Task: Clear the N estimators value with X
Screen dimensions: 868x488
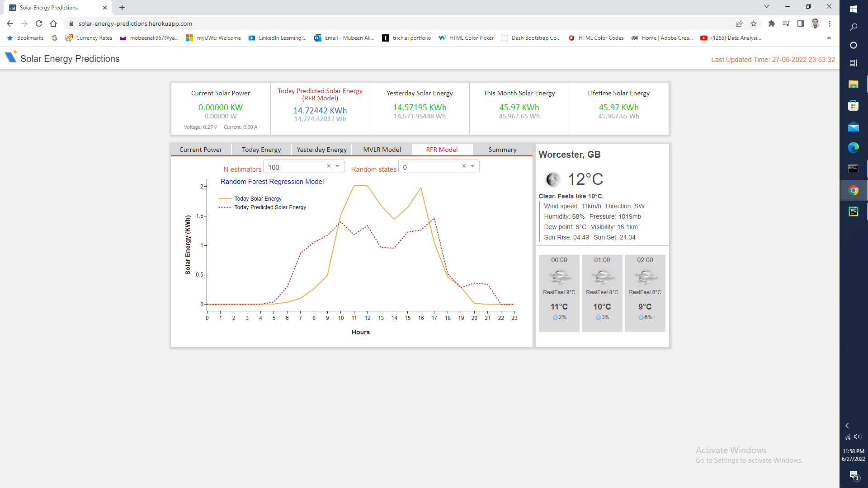Action: [x=329, y=166]
